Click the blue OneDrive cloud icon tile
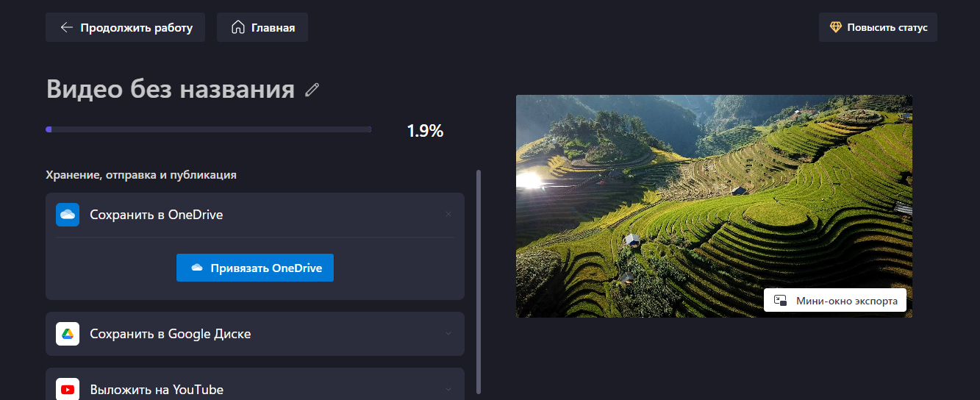The height and width of the screenshot is (400, 980). click(68, 215)
